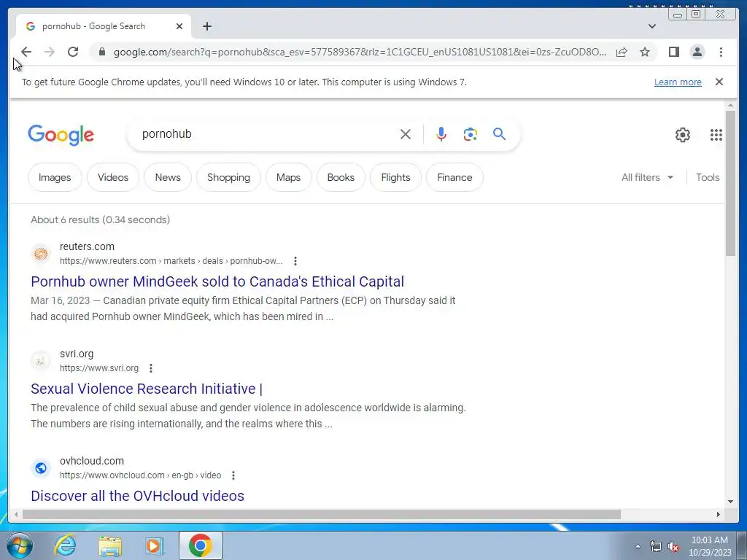
Task: Open the taskbar clock and date
Action: tap(710, 546)
